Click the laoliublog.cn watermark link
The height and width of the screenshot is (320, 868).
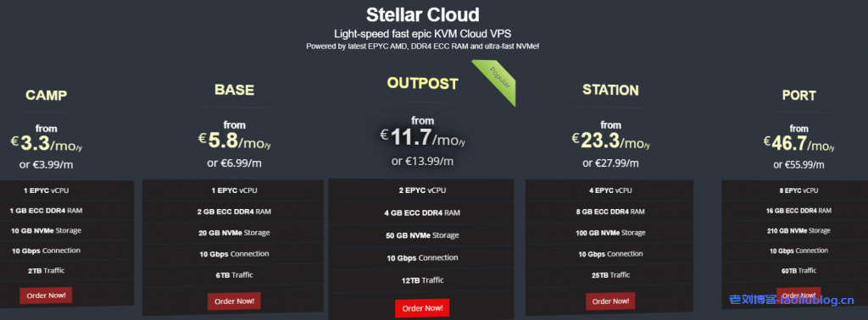click(792, 301)
